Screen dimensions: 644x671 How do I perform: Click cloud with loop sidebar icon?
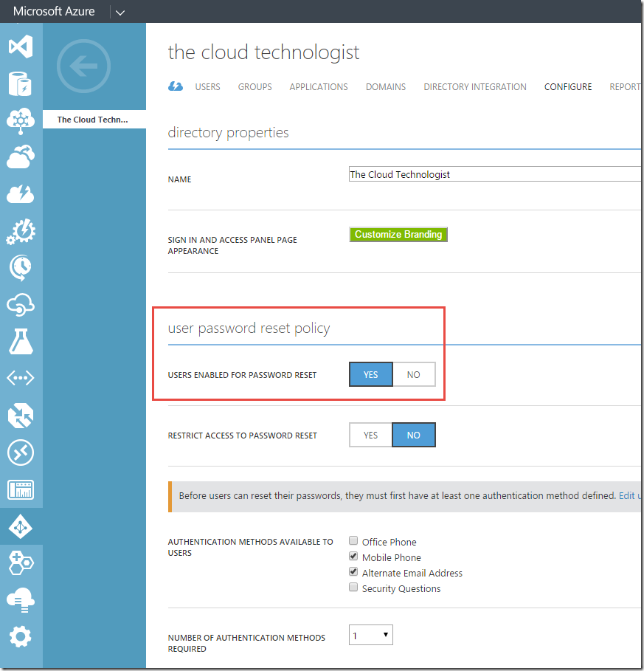pyautogui.click(x=21, y=305)
